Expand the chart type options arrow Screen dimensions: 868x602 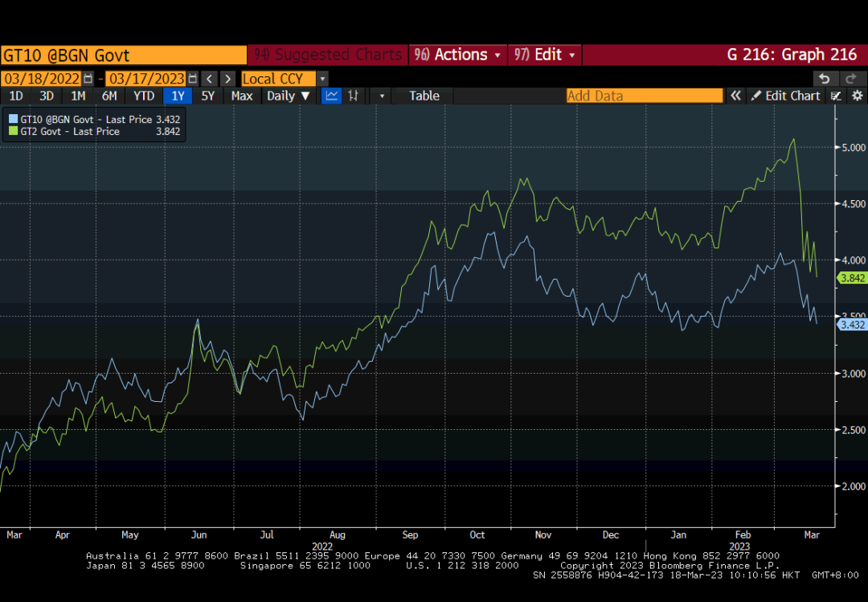click(x=382, y=96)
